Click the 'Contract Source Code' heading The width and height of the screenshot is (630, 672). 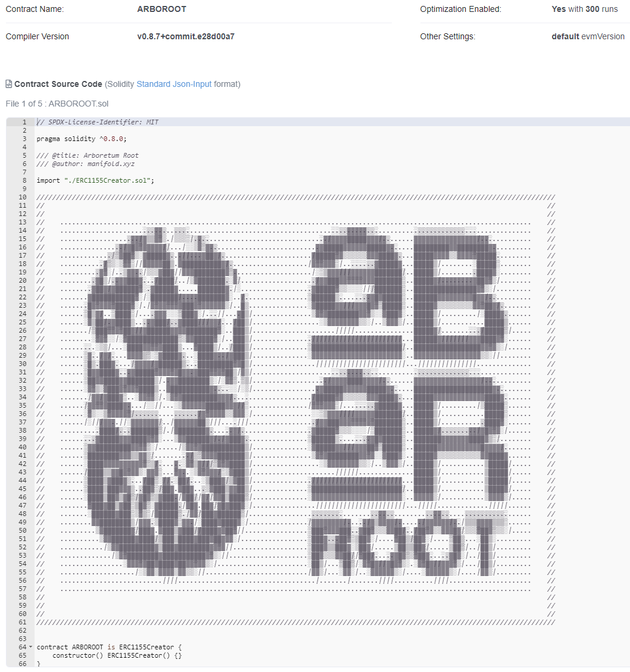[58, 84]
